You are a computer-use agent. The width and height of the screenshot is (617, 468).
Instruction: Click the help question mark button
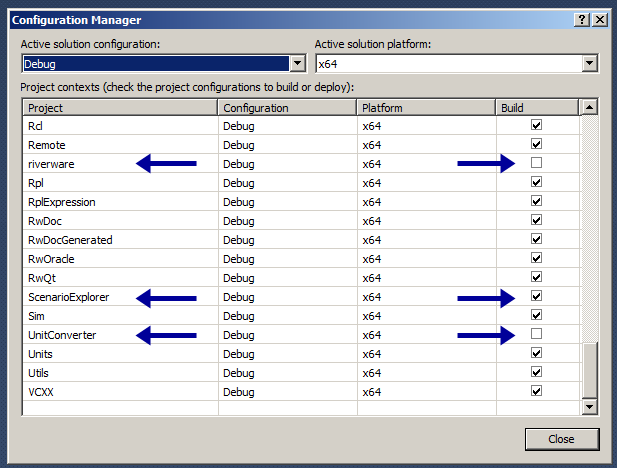582,20
